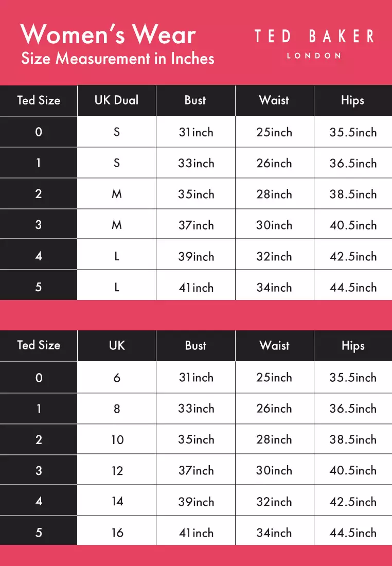Click Hips header in the UK Dual table

tap(353, 100)
